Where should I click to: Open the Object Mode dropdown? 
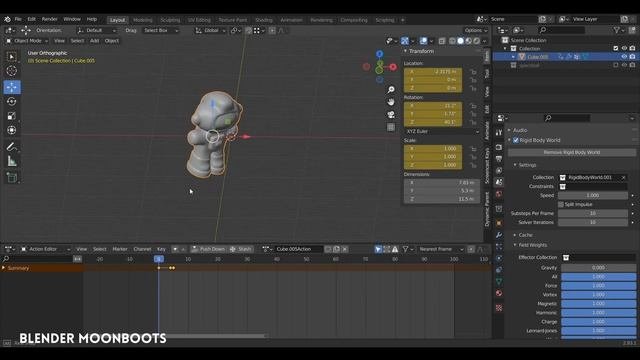(x=27, y=41)
